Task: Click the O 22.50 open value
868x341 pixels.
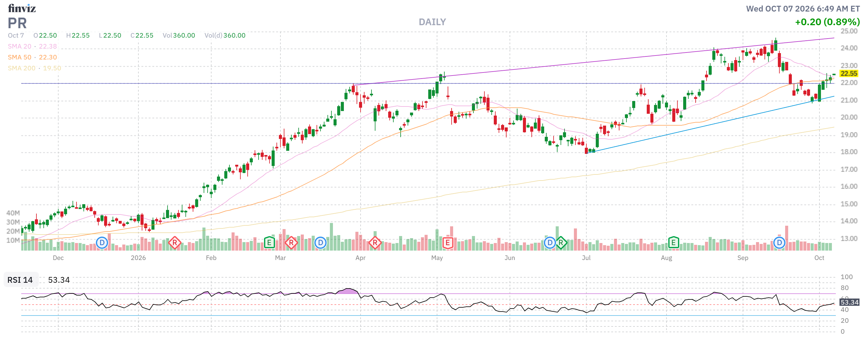Action: [x=45, y=35]
